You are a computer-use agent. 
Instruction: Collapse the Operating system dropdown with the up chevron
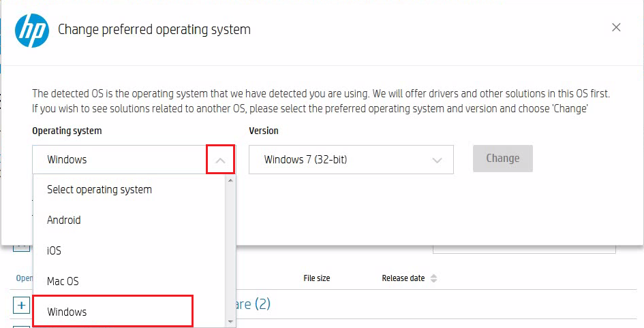coord(221,159)
